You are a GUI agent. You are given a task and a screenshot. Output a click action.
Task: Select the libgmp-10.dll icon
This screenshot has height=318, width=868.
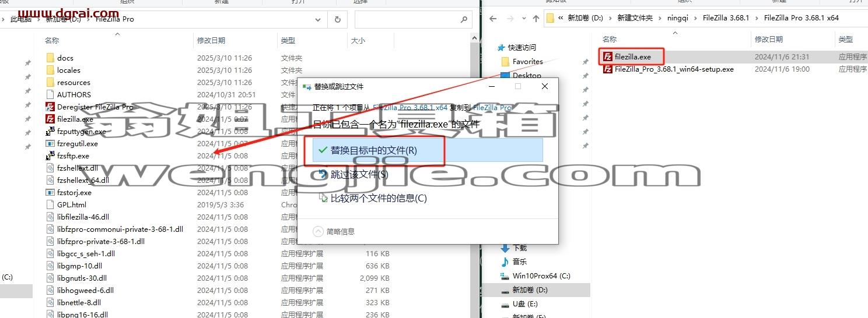click(x=50, y=266)
